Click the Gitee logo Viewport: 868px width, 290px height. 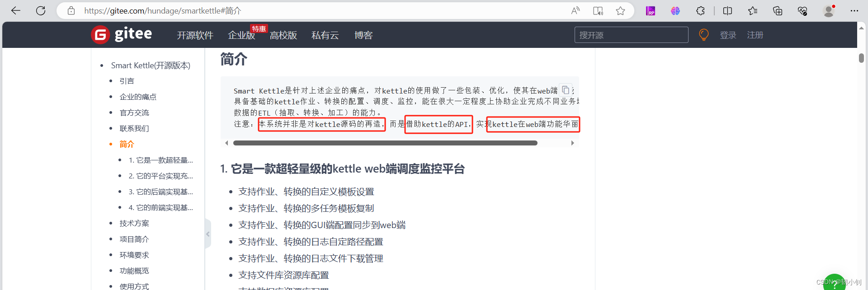tap(122, 34)
